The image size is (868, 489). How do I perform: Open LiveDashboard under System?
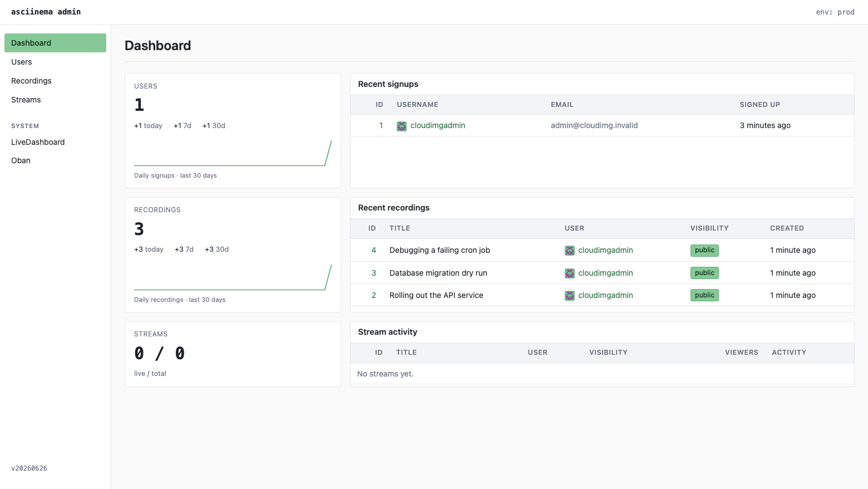(55, 142)
